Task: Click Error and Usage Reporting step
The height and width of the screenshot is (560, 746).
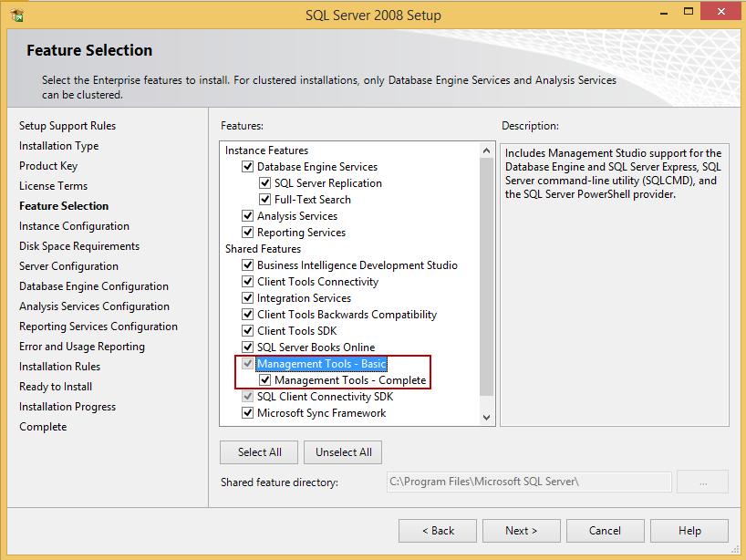Action: pos(82,347)
